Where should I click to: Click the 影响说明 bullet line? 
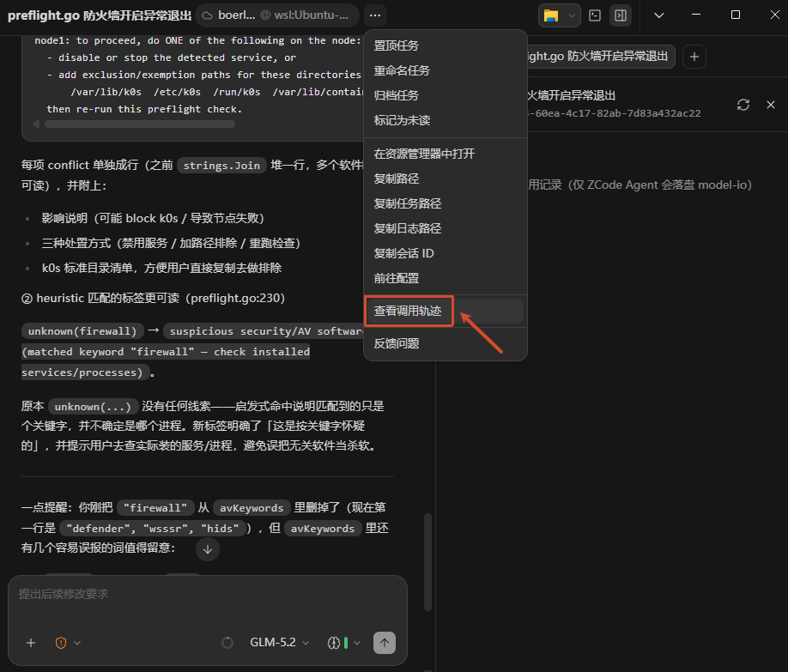click(153, 218)
